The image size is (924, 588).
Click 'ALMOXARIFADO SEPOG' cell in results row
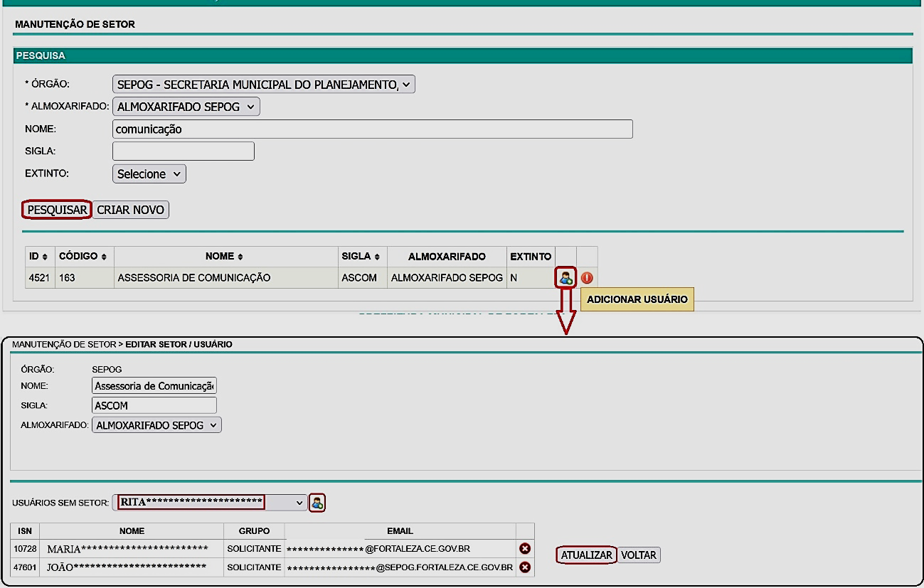pyautogui.click(x=446, y=278)
